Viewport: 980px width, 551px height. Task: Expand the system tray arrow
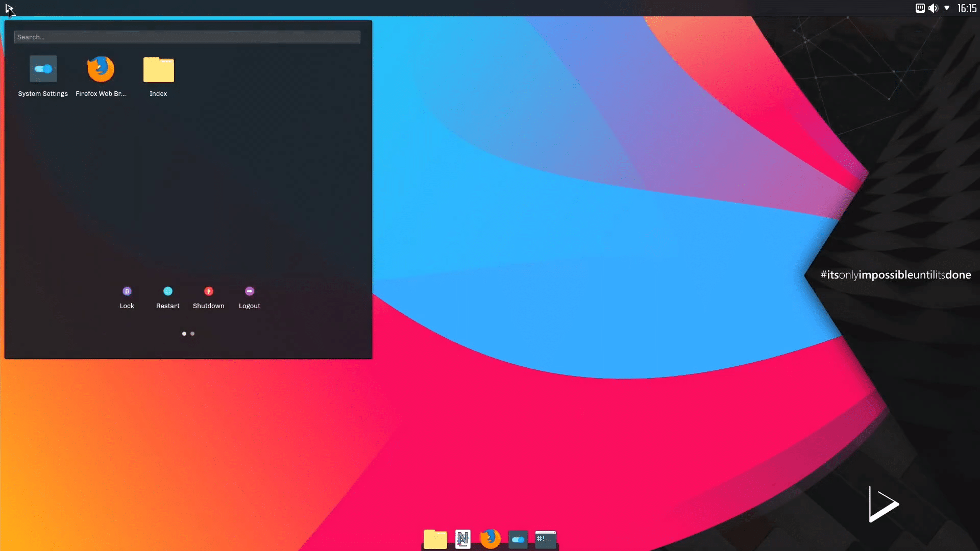coord(947,8)
